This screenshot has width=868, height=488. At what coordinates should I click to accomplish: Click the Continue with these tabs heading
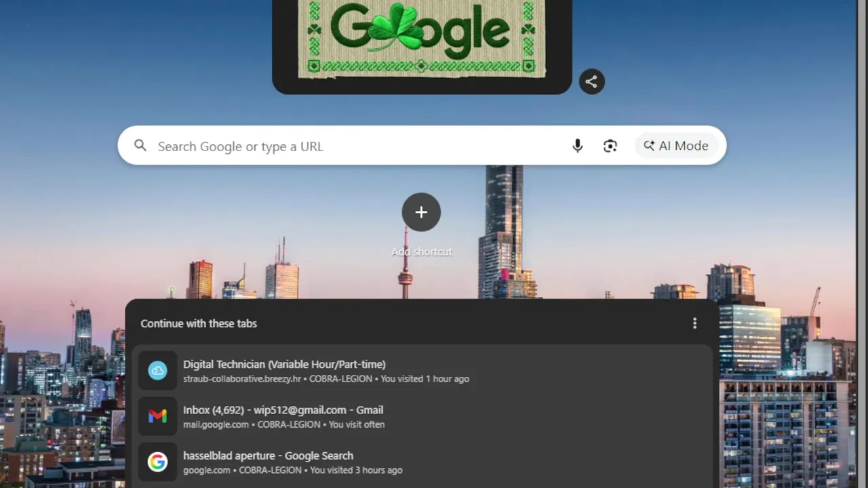coord(199,323)
